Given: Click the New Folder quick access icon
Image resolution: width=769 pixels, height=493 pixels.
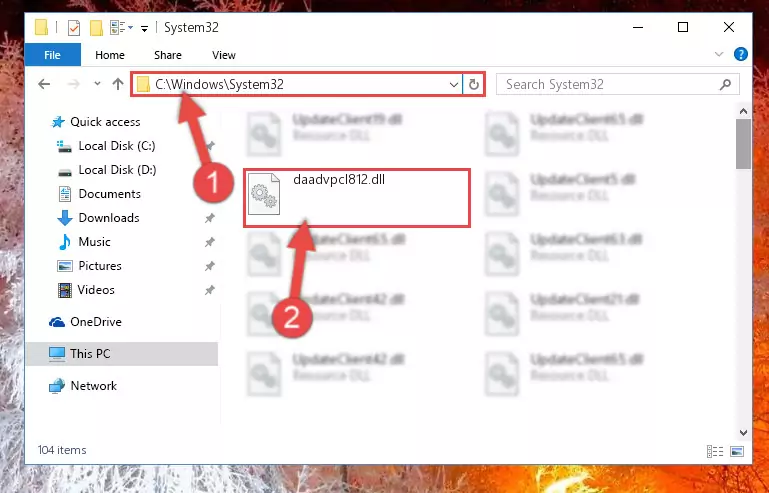Looking at the screenshot, I should point(96,28).
